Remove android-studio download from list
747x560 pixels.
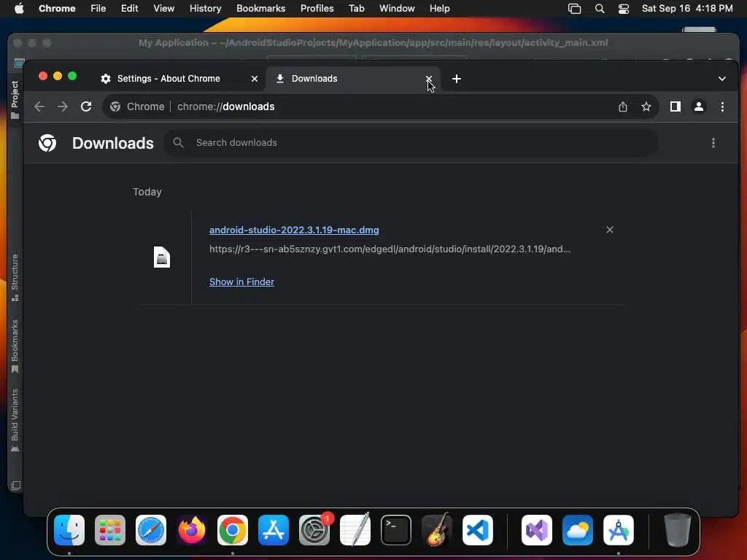(609, 230)
